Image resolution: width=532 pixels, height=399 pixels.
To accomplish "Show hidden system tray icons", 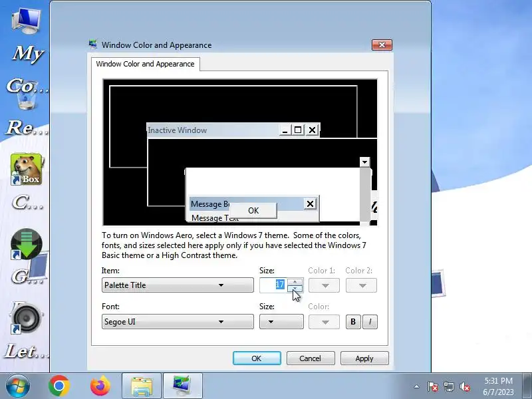I will click(x=417, y=386).
